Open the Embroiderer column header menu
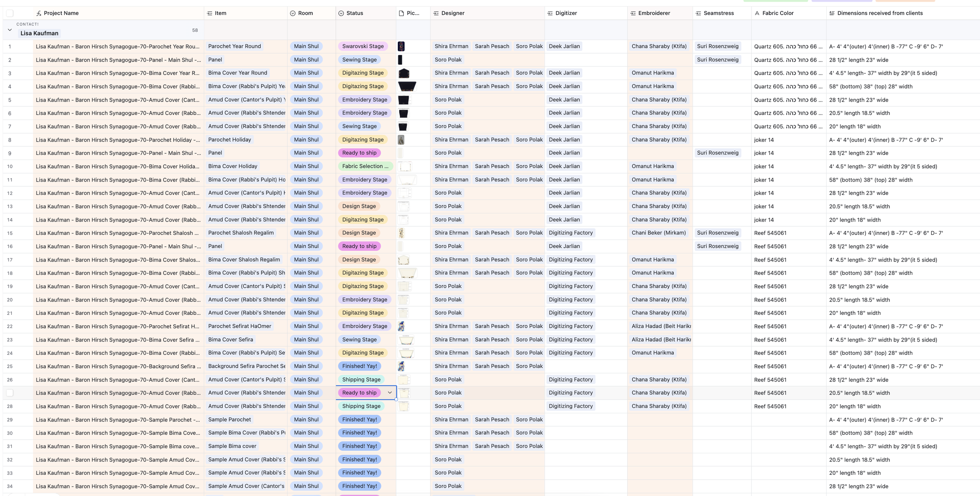The height and width of the screenshot is (496, 980). click(x=654, y=13)
